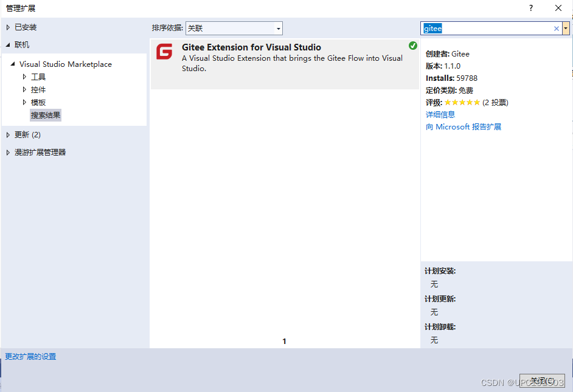
Task: Select 搜索结果 in the tree
Action: [46, 115]
